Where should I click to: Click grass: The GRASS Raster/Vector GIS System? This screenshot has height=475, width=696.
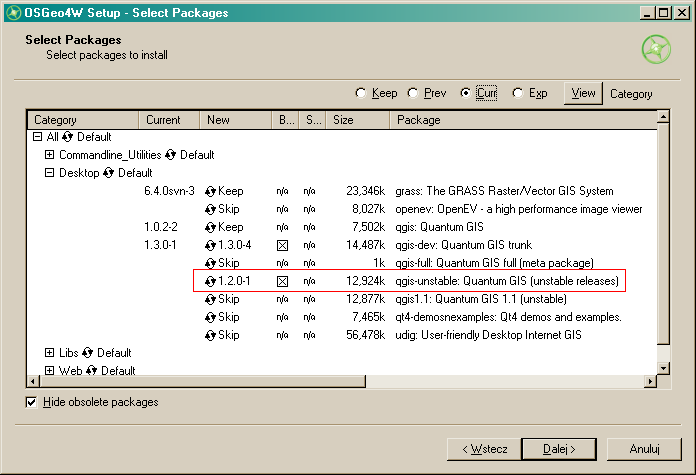[x=504, y=191]
